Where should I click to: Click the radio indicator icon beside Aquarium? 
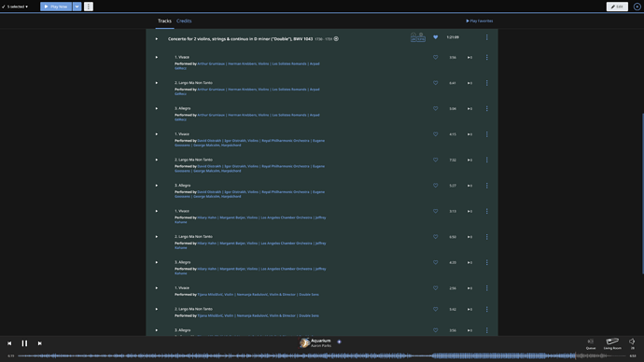[x=339, y=341]
